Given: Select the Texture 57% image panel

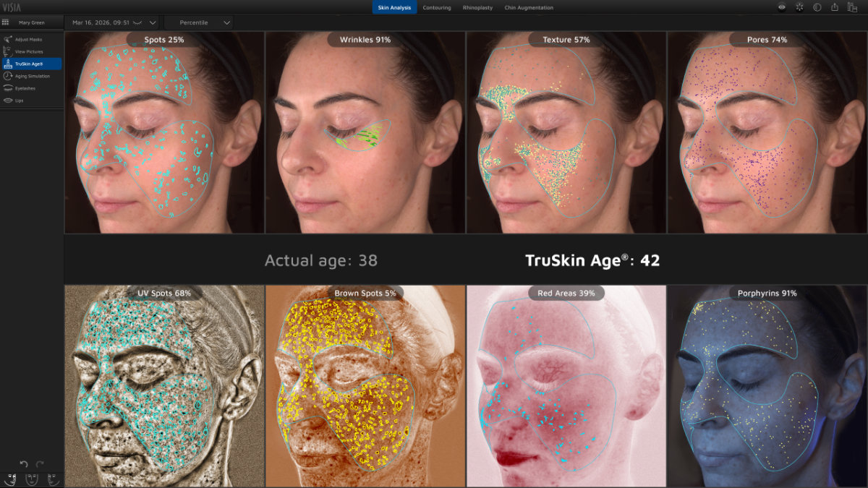Looking at the screenshot, I should 566,132.
